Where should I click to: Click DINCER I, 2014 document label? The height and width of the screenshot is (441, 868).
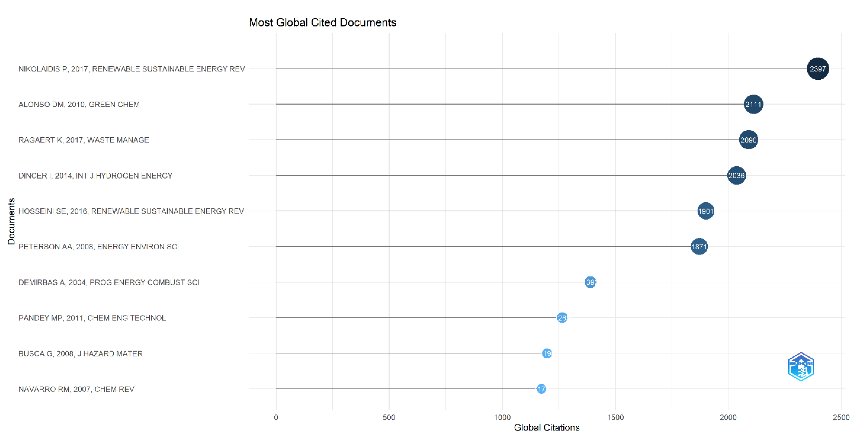pyautogui.click(x=95, y=176)
